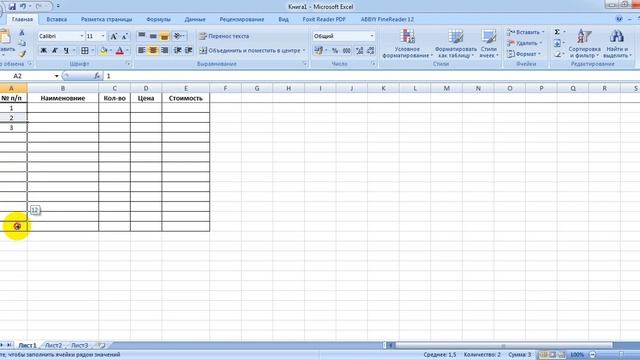
Task: Open Стили ячеек cell styles gallery
Action: point(489,44)
